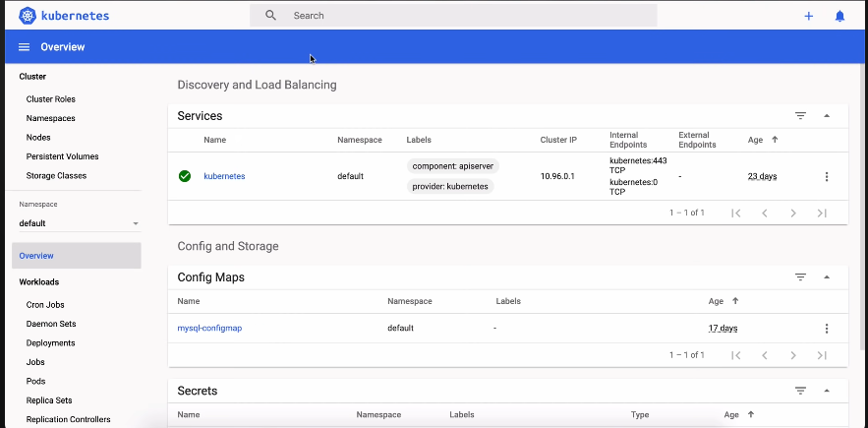Open Cluster Roles in sidebar

tap(51, 99)
